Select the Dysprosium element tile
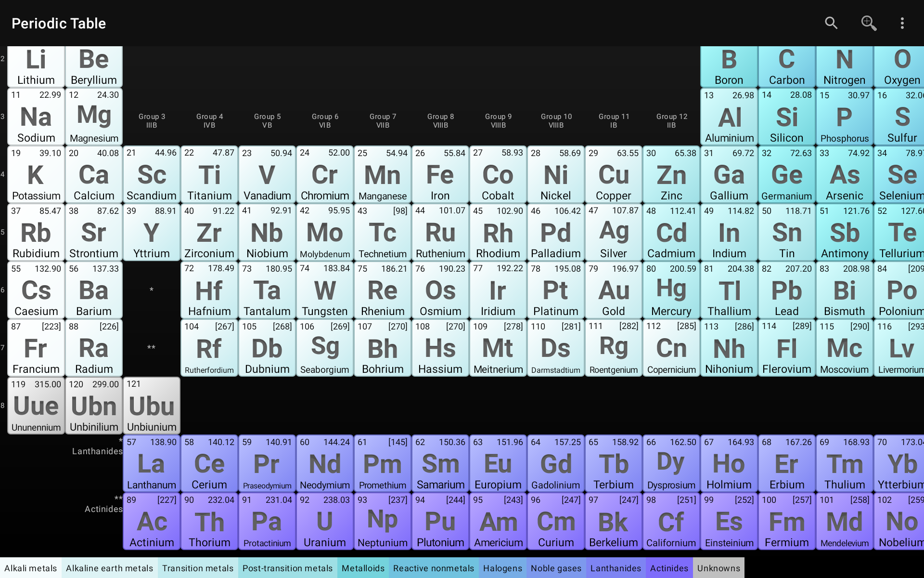Screen dimensions: 924x578 click(x=671, y=463)
